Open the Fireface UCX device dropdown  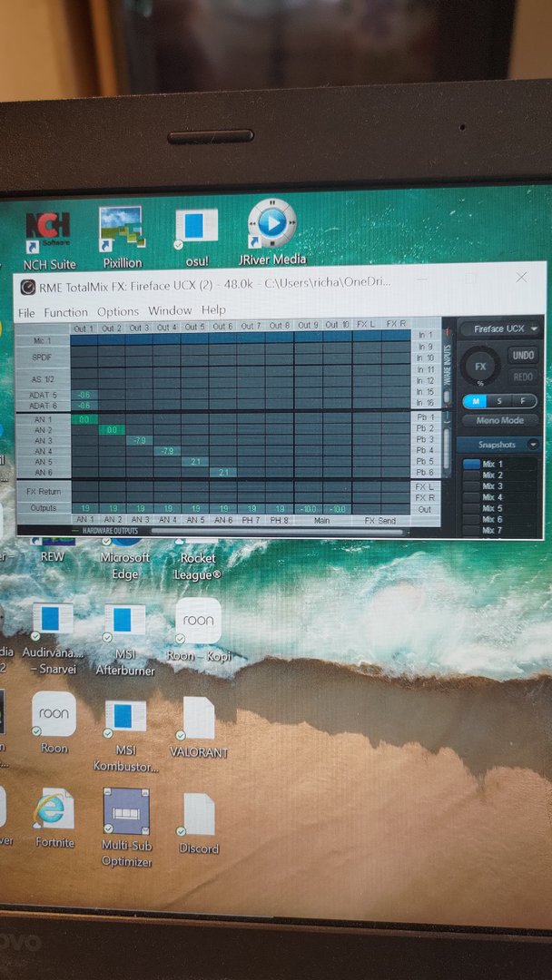[x=500, y=328]
